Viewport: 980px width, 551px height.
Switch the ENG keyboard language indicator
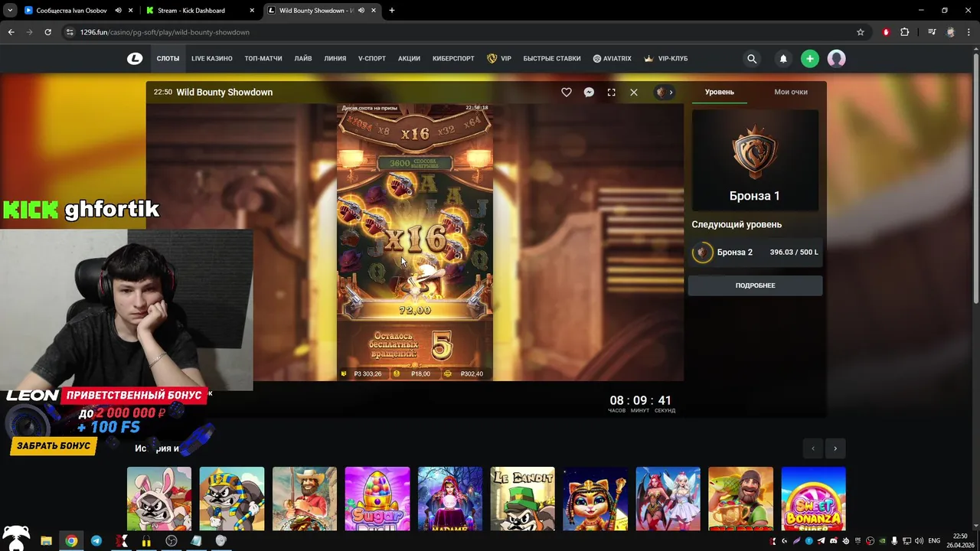click(934, 541)
